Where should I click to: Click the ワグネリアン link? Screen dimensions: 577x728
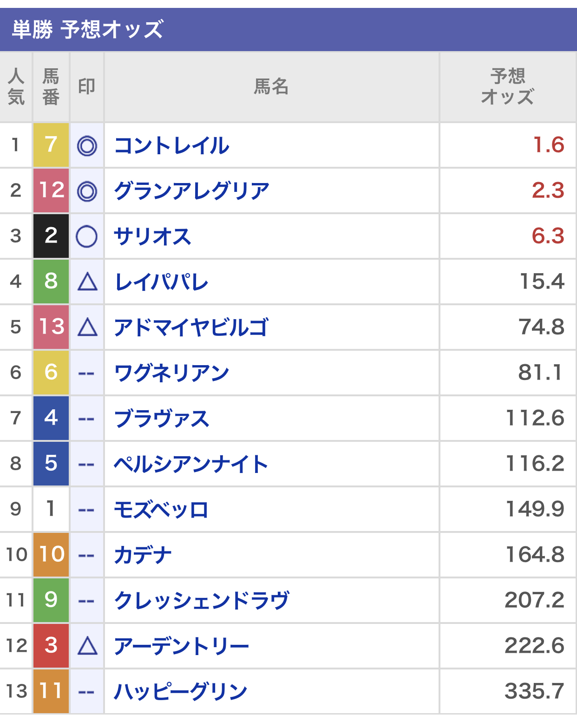coord(171,373)
